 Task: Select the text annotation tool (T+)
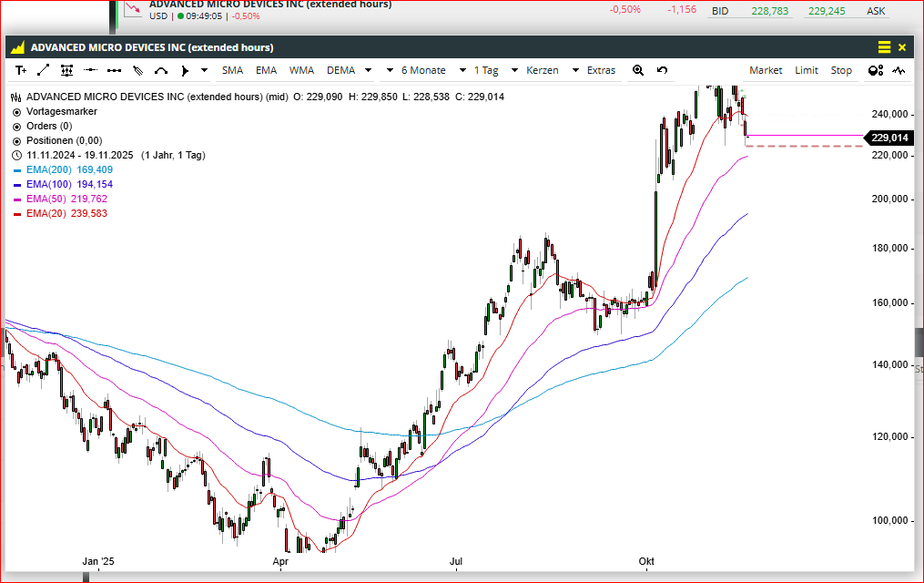pos(21,70)
